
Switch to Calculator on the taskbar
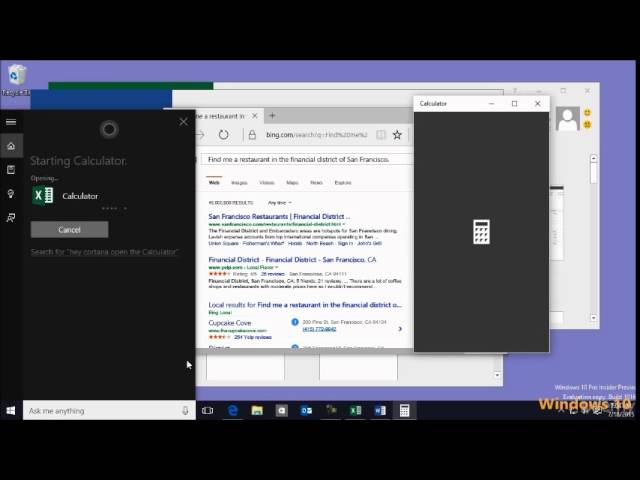(x=404, y=411)
